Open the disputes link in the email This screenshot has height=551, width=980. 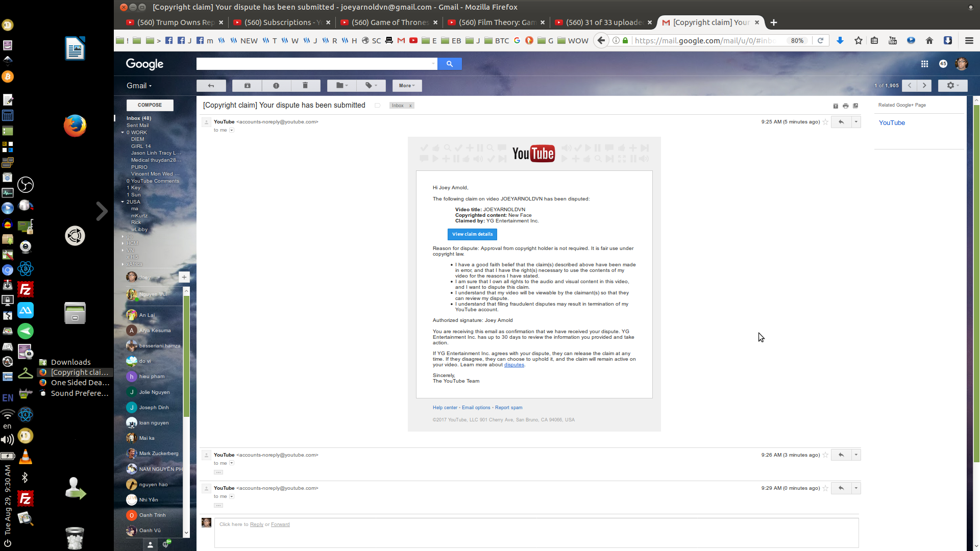[x=514, y=365]
